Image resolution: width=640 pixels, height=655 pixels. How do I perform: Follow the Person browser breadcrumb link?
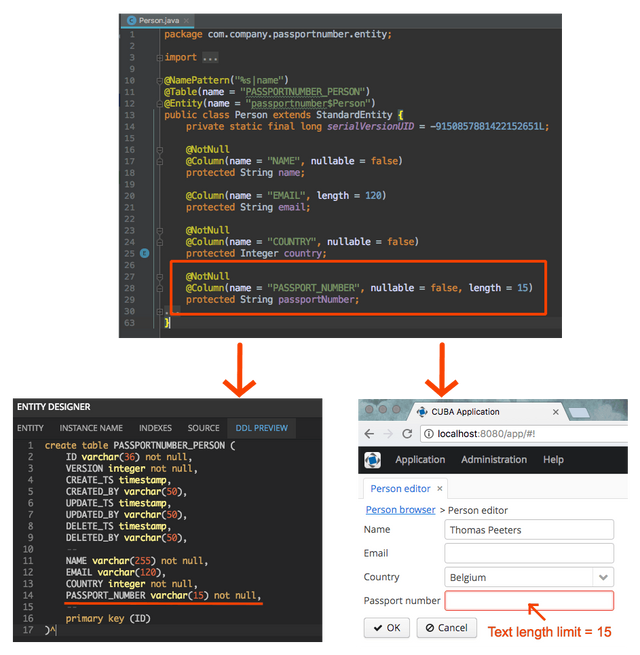click(x=400, y=510)
